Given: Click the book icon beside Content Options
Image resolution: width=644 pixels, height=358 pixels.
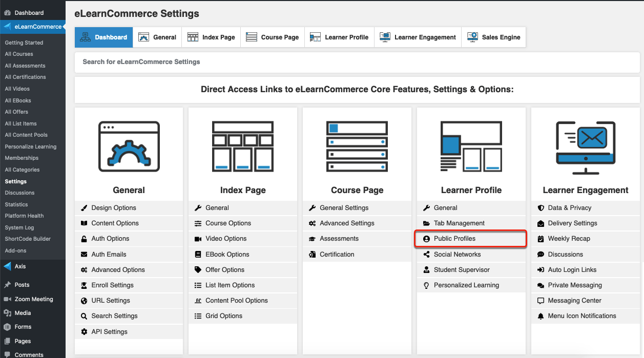Looking at the screenshot, I should point(84,223).
